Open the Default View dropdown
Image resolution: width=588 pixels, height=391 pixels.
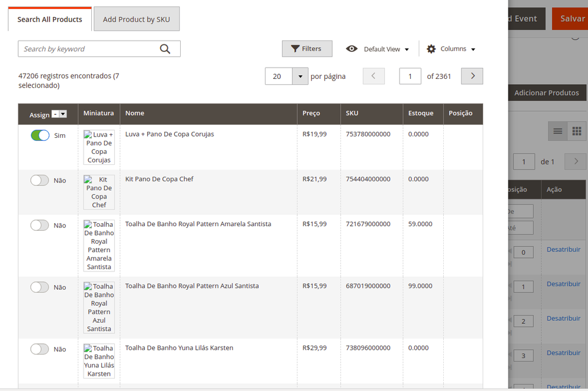pyautogui.click(x=386, y=49)
